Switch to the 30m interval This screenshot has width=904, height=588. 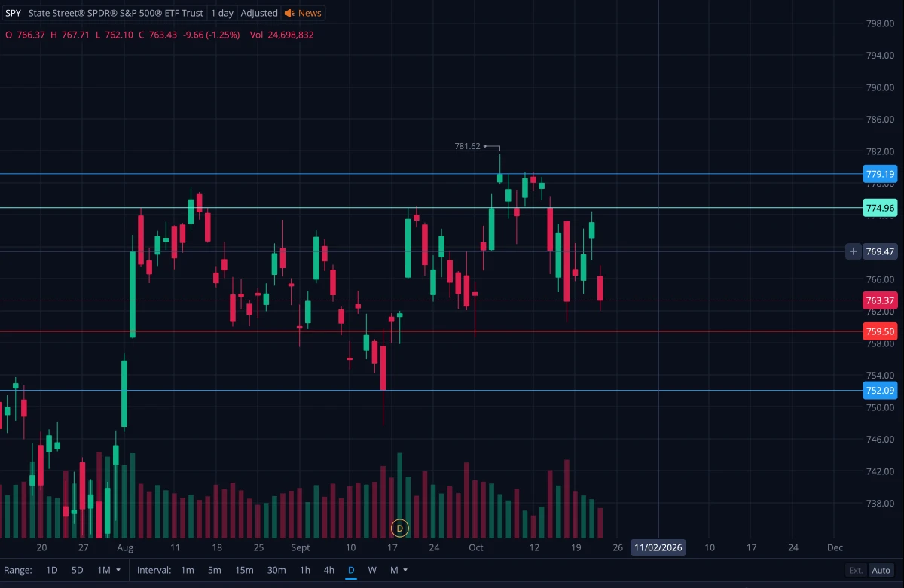pyautogui.click(x=276, y=570)
